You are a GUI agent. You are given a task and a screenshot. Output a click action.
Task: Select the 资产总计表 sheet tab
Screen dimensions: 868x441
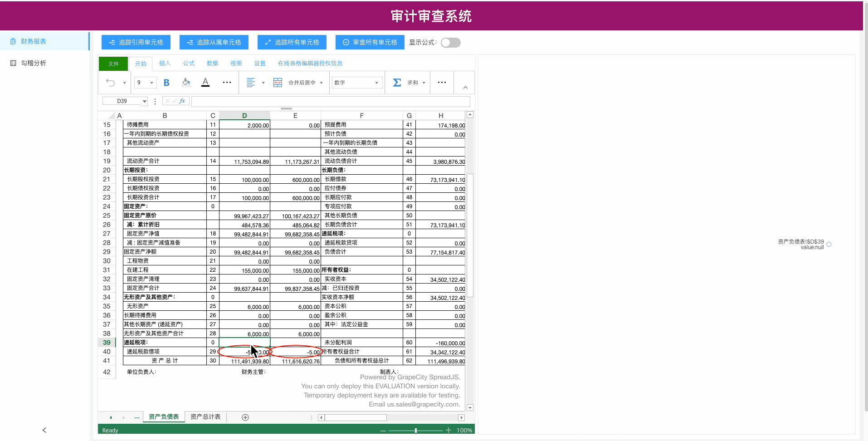tap(205, 417)
